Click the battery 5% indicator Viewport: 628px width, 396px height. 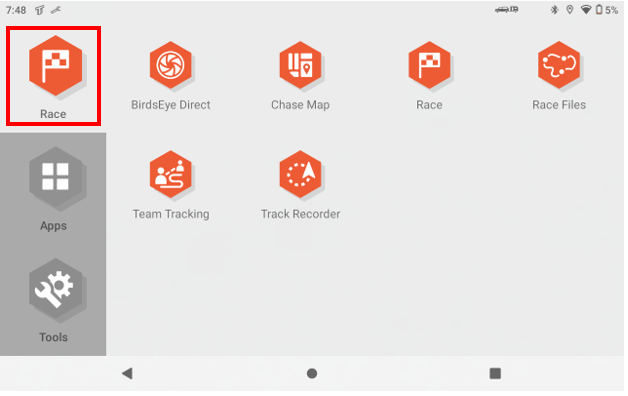tap(607, 10)
